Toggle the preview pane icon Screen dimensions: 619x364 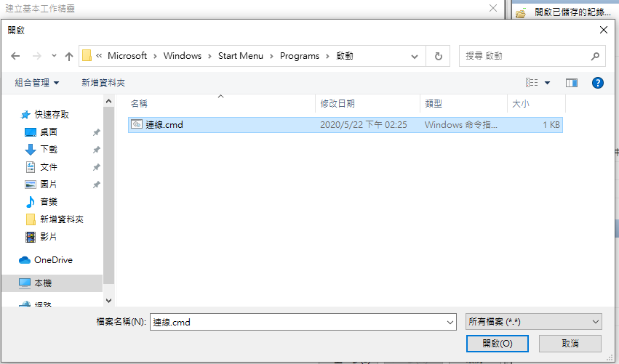(571, 83)
